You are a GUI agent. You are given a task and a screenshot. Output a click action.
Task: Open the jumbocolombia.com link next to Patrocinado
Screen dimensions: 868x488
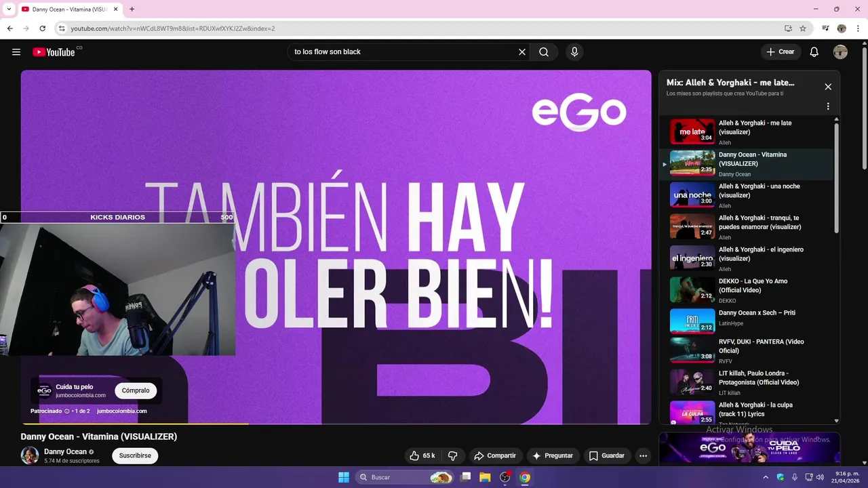point(122,411)
